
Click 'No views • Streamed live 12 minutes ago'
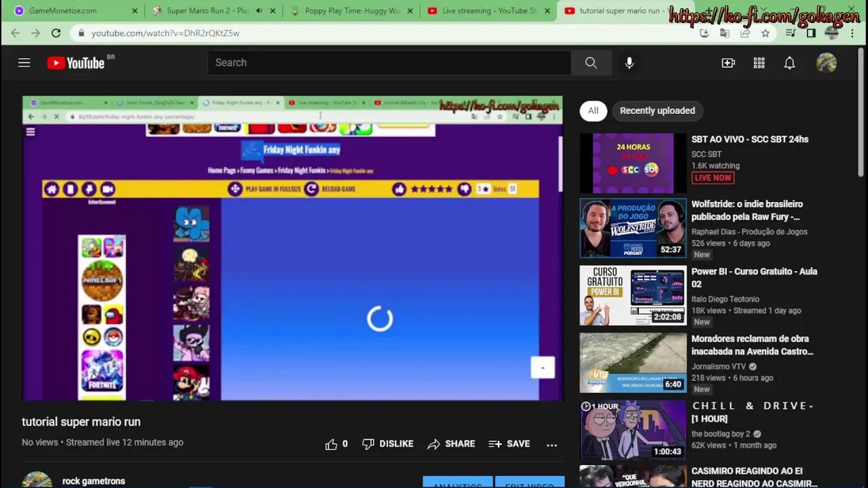[x=102, y=442]
